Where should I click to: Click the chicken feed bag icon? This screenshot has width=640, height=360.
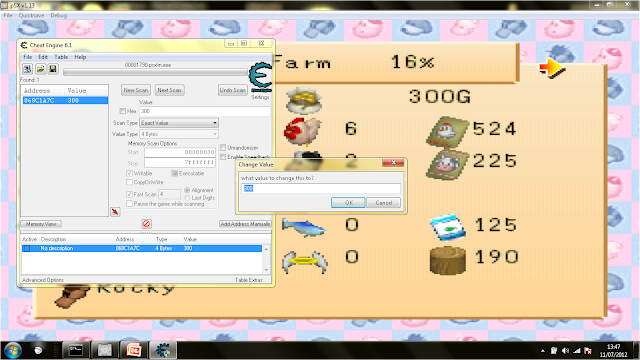pos(447,132)
